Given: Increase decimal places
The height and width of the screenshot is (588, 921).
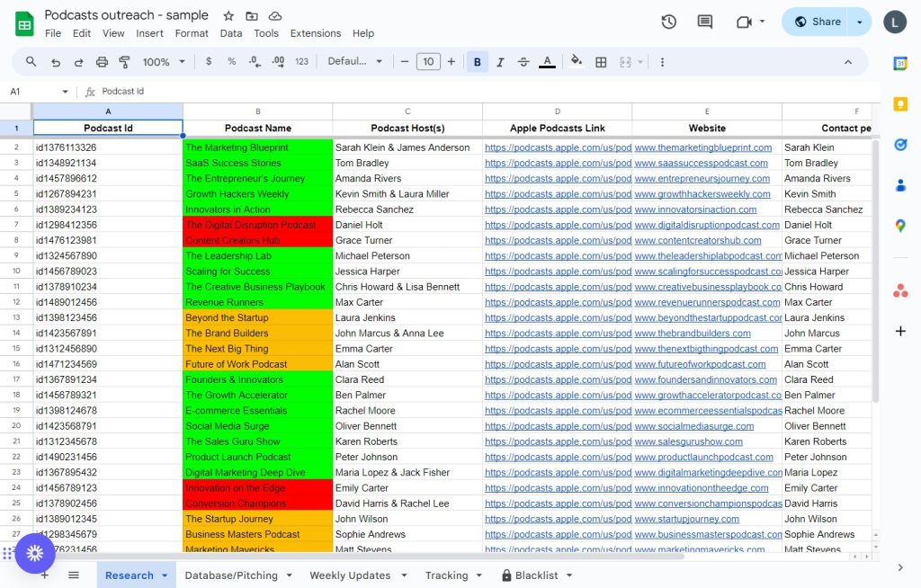Looking at the screenshot, I should coord(279,61).
